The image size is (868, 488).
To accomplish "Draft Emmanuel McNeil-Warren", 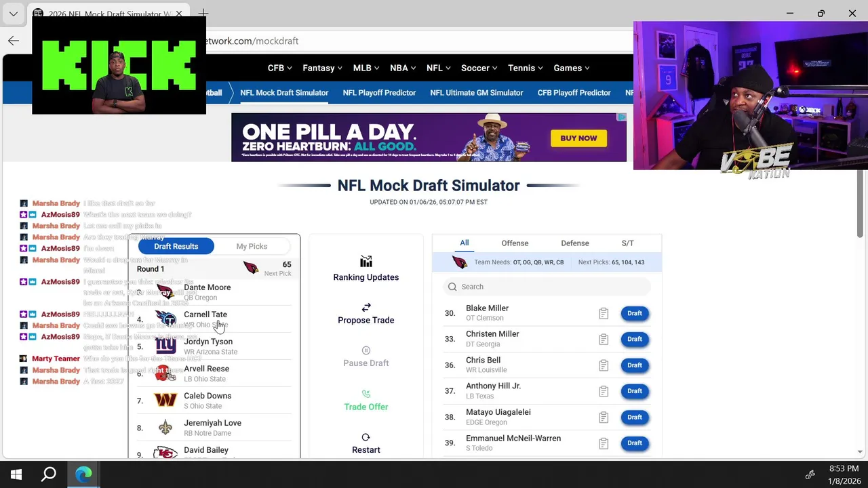I will tap(635, 443).
